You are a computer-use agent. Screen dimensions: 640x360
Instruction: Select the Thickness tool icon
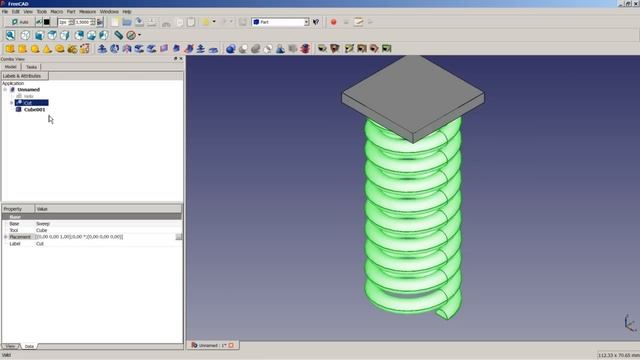(213, 49)
